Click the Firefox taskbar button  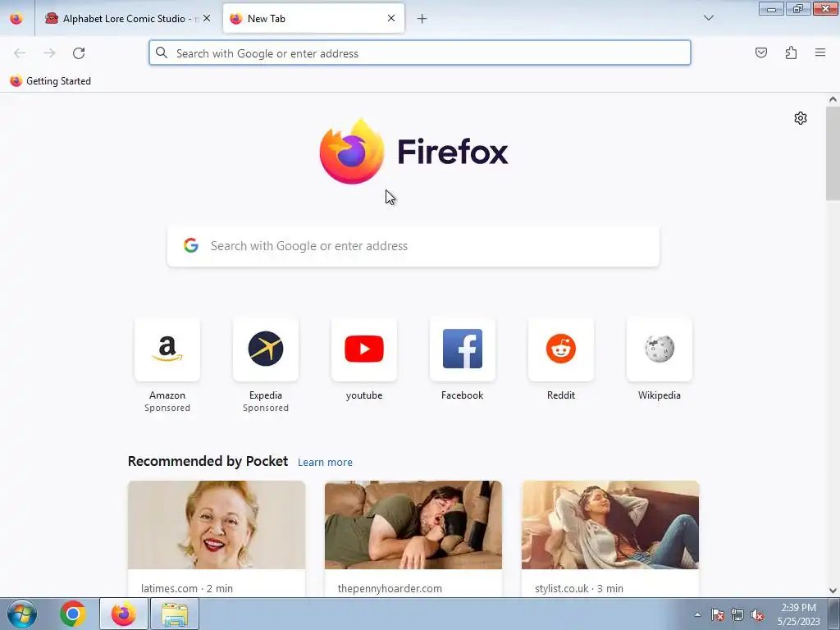124,614
